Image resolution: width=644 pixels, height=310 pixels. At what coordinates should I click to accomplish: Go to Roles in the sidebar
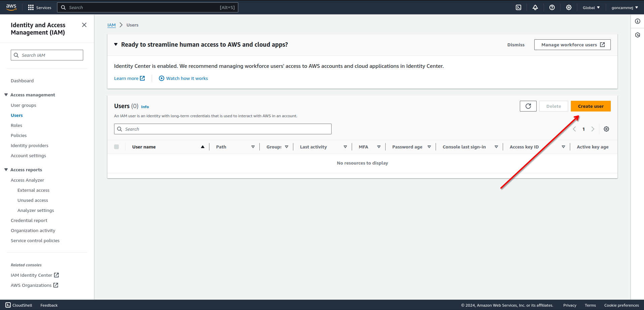[16, 125]
